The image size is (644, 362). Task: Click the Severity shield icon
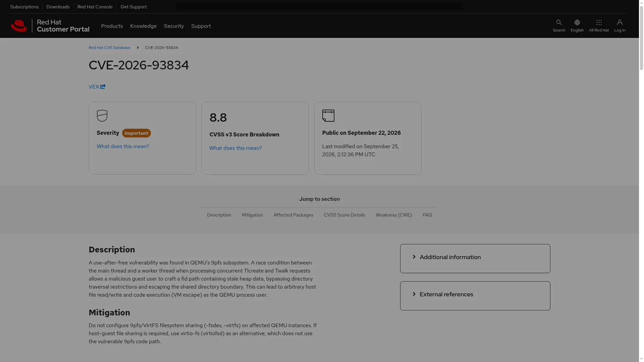[x=102, y=116]
